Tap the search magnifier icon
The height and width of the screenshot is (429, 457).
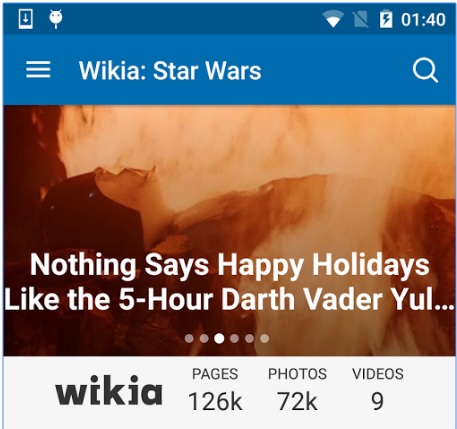click(425, 70)
